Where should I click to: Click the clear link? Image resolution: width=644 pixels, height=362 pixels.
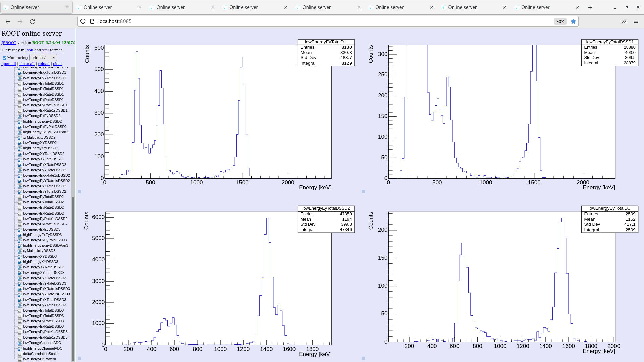pyautogui.click(x=57, y=64)
